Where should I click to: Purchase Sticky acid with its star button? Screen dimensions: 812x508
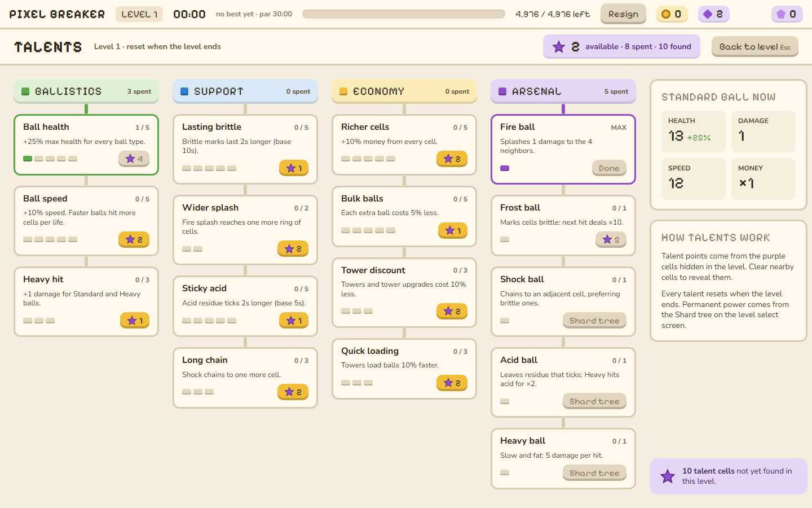(294, 321)
